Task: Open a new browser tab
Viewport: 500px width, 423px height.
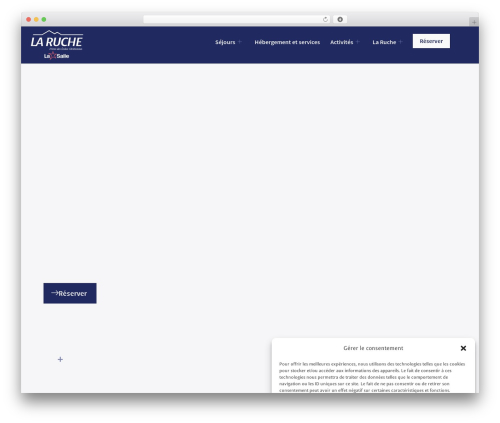Action: click(474, 22)
